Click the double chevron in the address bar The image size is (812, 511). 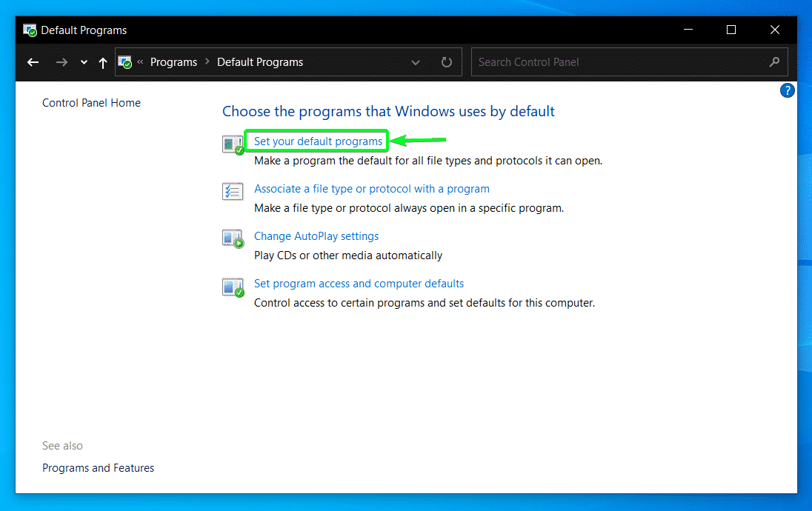click(x=140, y=61)
